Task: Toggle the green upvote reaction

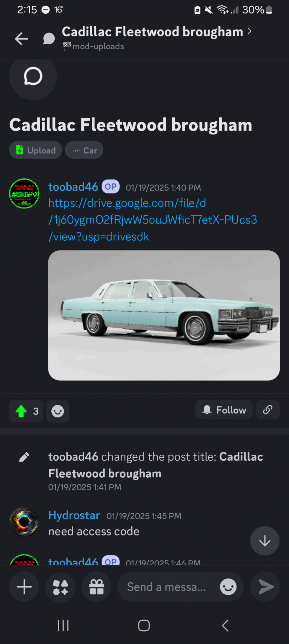Action: pos(26,411)
